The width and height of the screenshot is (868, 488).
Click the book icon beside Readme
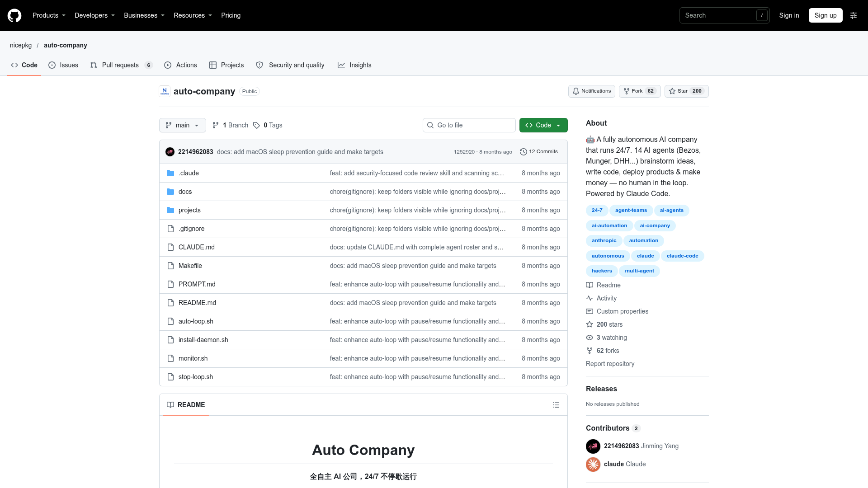point(590,285)
